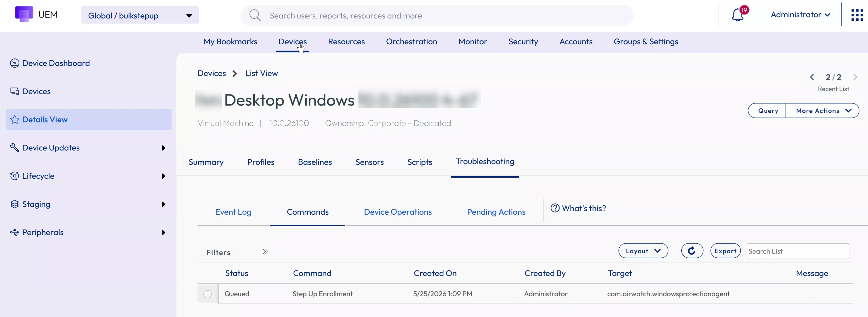Click the Query button

tap(768, 111)
